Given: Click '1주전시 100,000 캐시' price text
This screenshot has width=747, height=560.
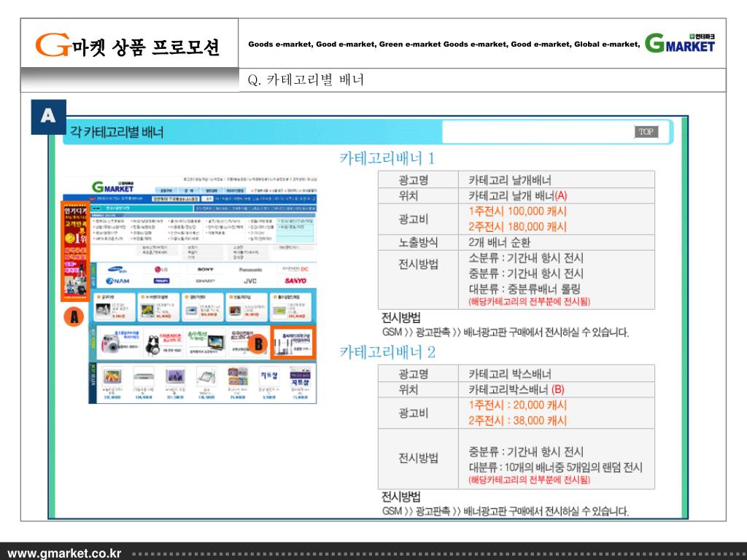Looking at the screenshot, I should (517, 211).
